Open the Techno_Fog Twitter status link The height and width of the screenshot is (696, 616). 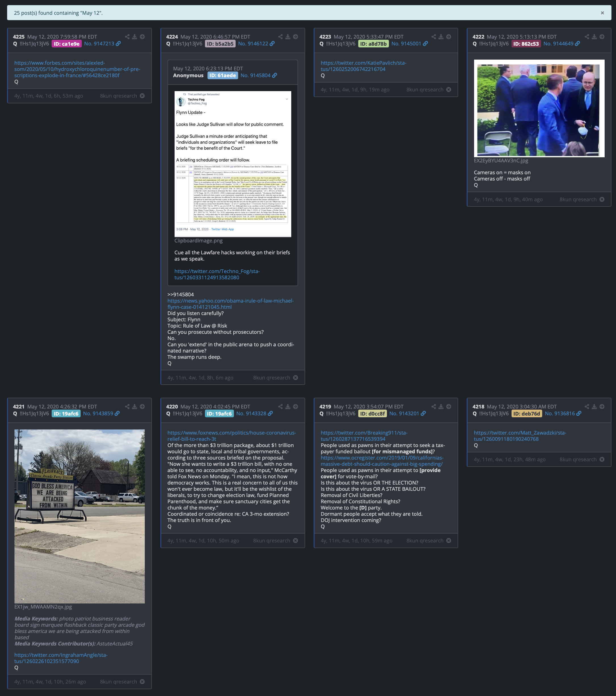coord(217,274)
